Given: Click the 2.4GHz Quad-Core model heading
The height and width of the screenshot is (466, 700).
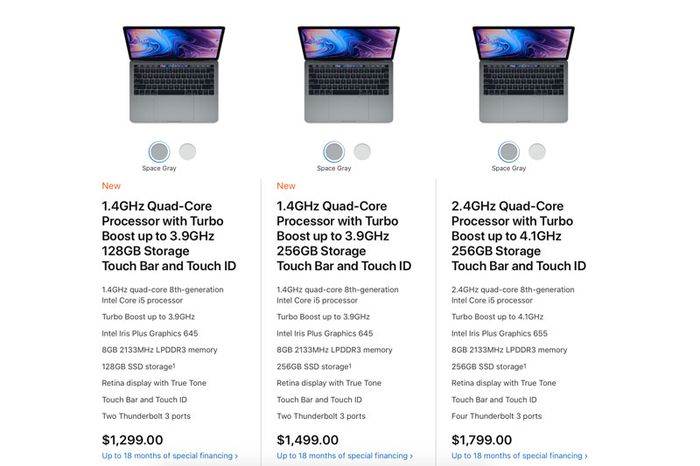Looking at the screenshot, I should [519, 236].
